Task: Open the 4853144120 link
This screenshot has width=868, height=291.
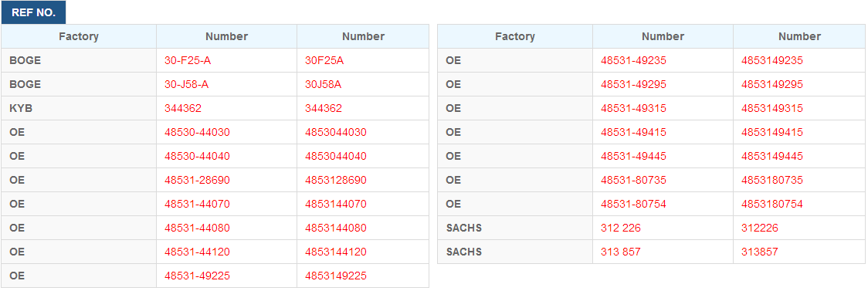Action: (335, 252)
